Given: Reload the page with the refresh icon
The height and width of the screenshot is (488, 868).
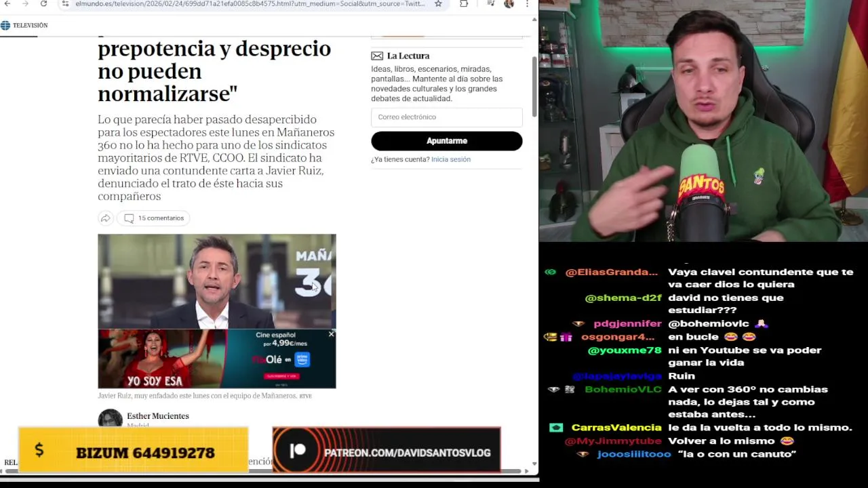Looking at the screenshot, I should click(x=43, y=4).
